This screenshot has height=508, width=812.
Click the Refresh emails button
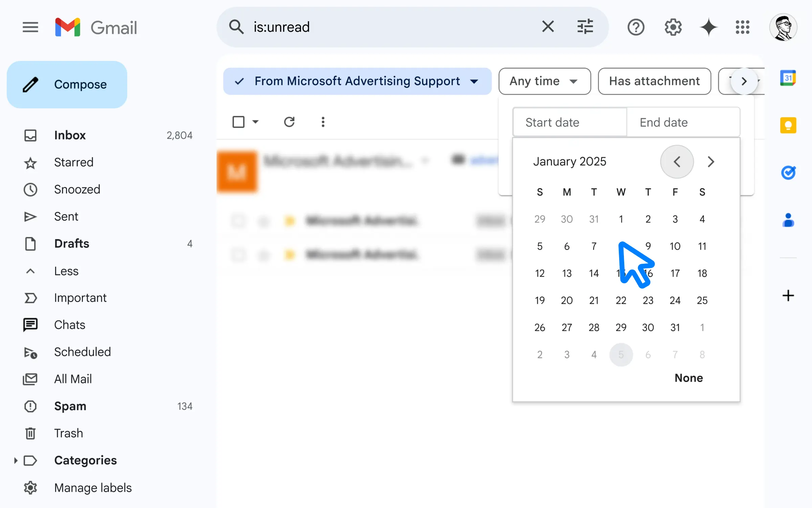pos(289,121)
